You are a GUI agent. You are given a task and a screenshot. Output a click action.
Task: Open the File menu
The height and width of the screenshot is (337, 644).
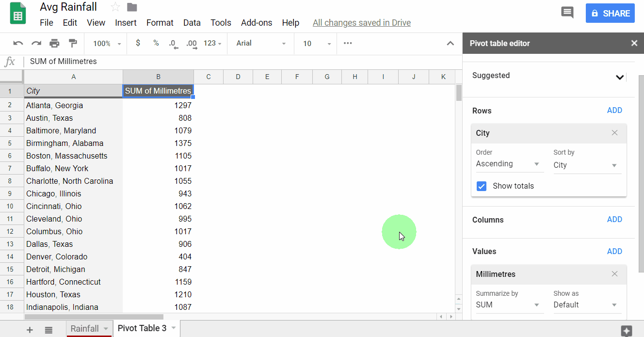pos(47,23)
